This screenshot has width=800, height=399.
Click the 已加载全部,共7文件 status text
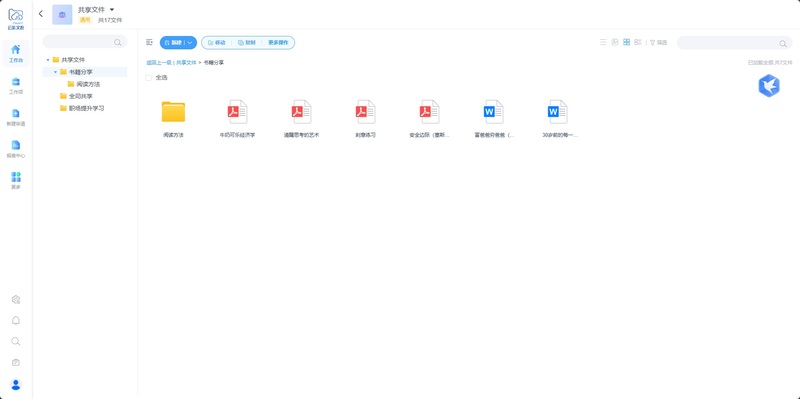770,62
